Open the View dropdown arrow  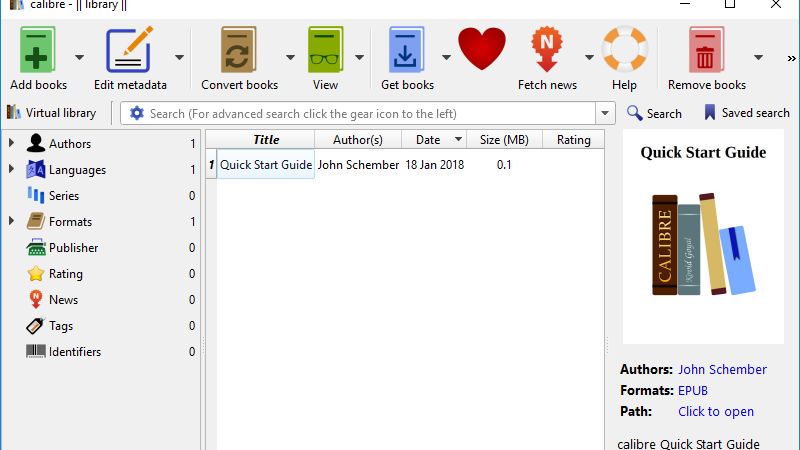tap(359, 57)
